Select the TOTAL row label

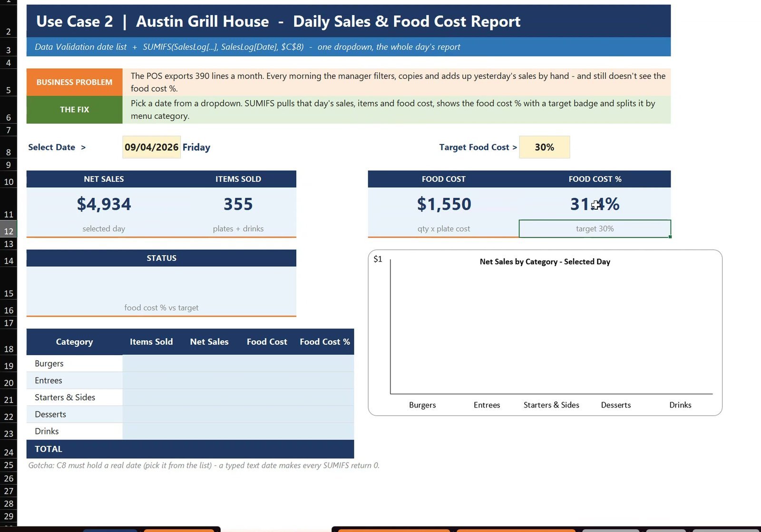coord(49,449)
